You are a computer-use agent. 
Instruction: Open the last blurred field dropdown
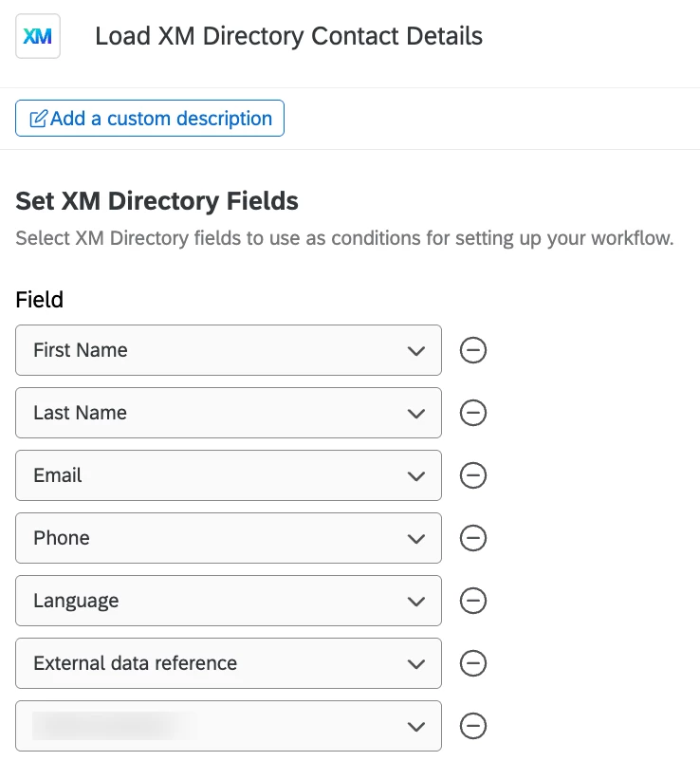pos(229,726)
